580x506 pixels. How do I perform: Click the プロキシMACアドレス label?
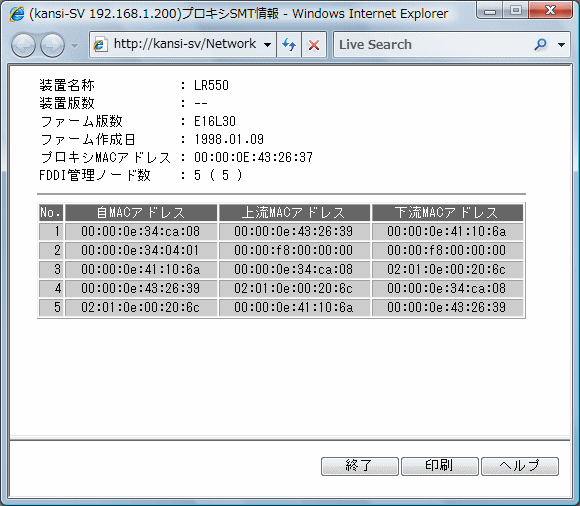click(105, 157)
